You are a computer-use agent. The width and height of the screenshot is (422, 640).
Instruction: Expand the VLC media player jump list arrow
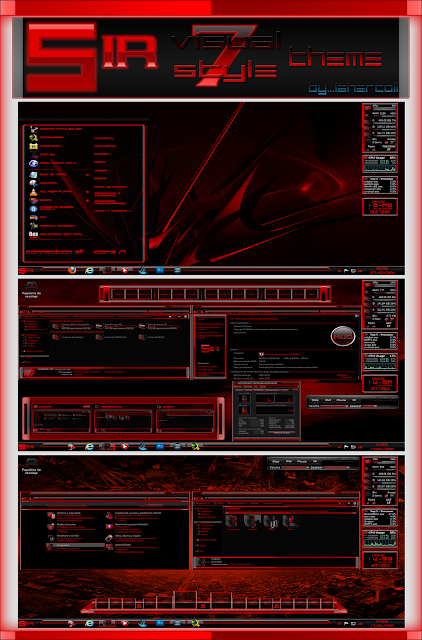point(87,192)
